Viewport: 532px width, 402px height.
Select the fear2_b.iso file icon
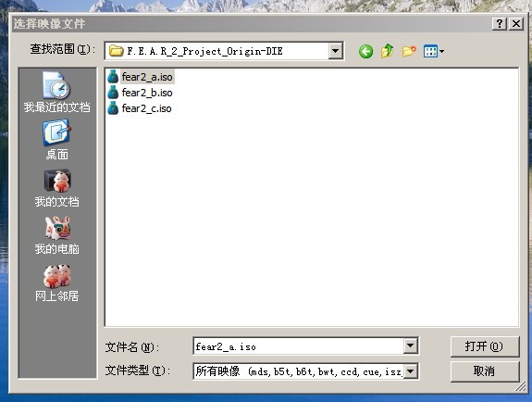pos(113,93)
